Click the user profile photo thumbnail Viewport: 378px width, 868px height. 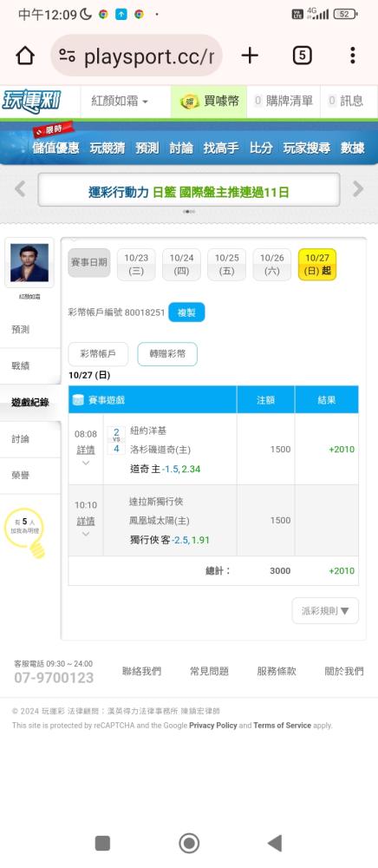pos(29,263)
